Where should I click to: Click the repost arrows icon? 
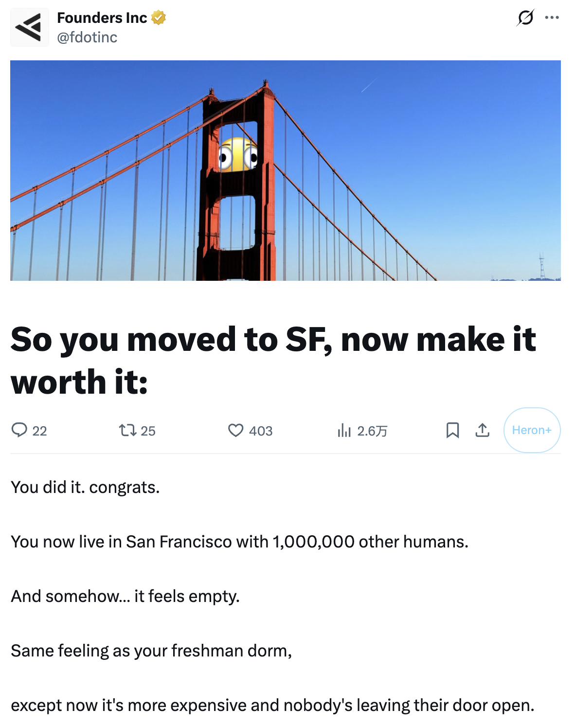[127, 430]
